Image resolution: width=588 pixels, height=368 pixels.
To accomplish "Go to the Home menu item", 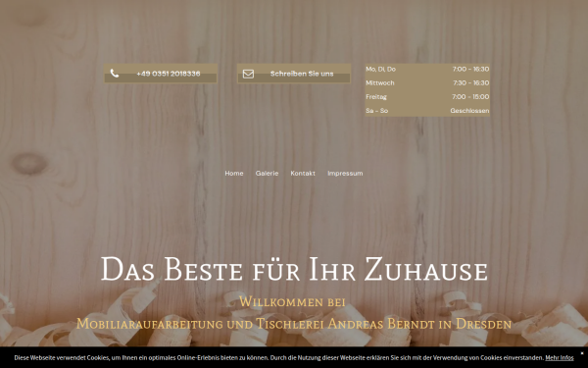I will pos(234,173).
